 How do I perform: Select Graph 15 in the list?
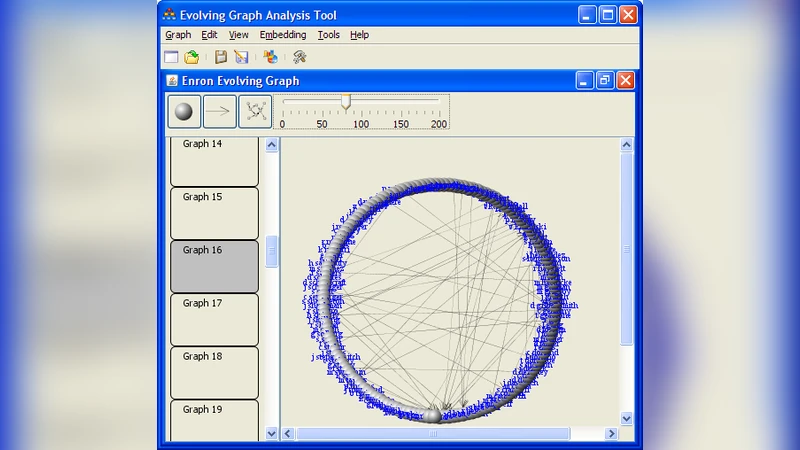214,212
